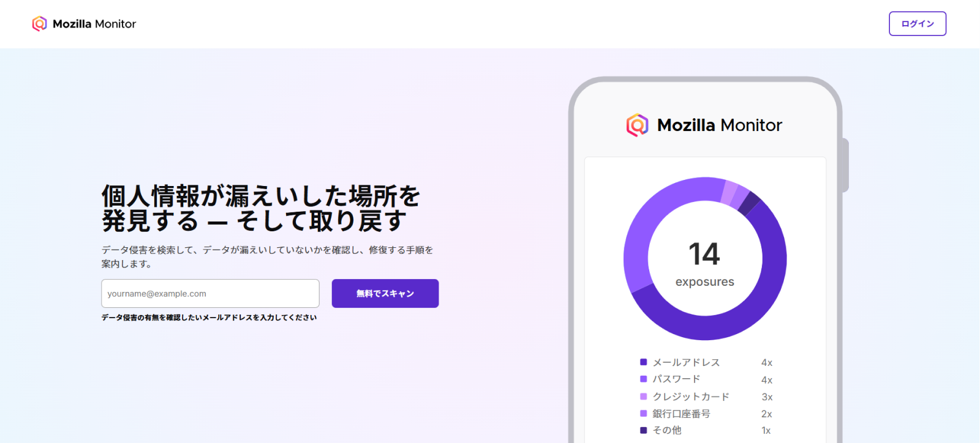Click the 銀行口座番号 legend label
The height and width of the screenshot is (443, 980).
point(681,414)
